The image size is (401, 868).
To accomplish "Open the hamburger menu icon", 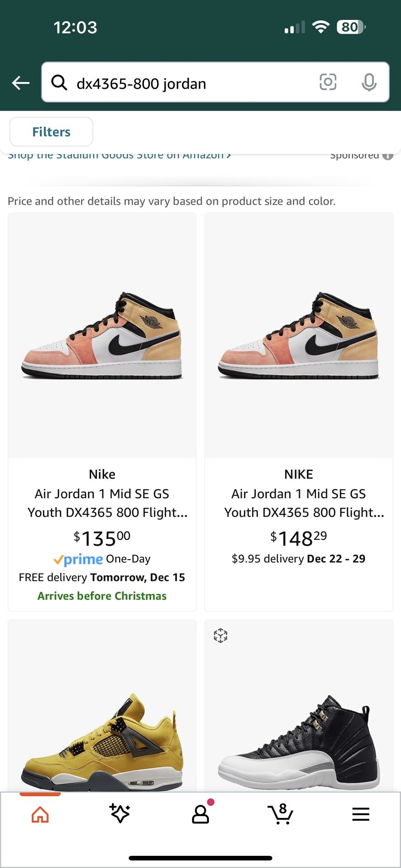I will 360,814.
